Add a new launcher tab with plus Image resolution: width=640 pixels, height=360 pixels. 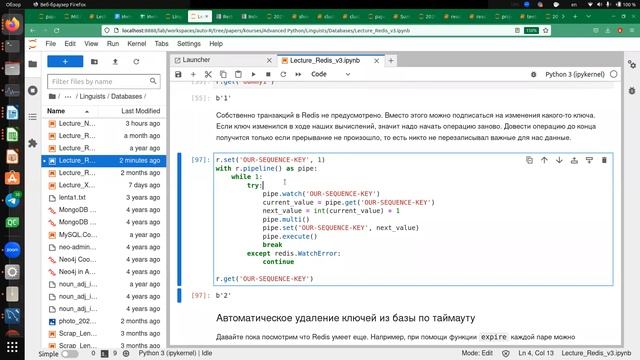pos(391,61)
